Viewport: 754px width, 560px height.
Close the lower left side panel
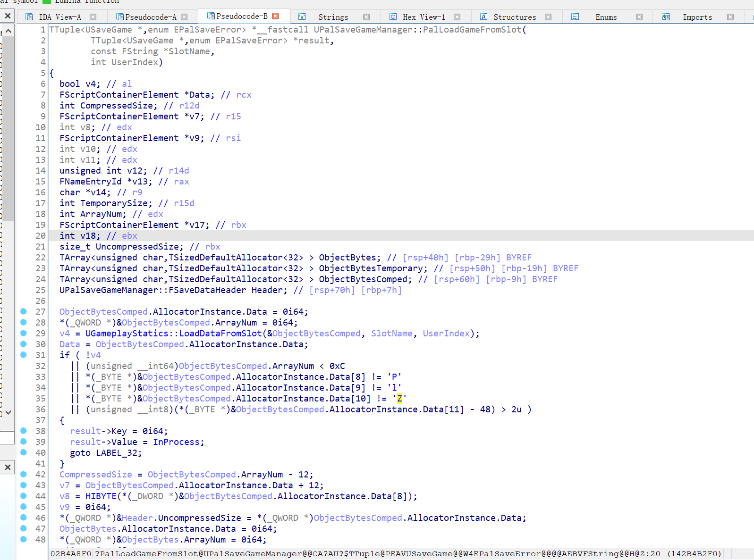pos(8,468)
